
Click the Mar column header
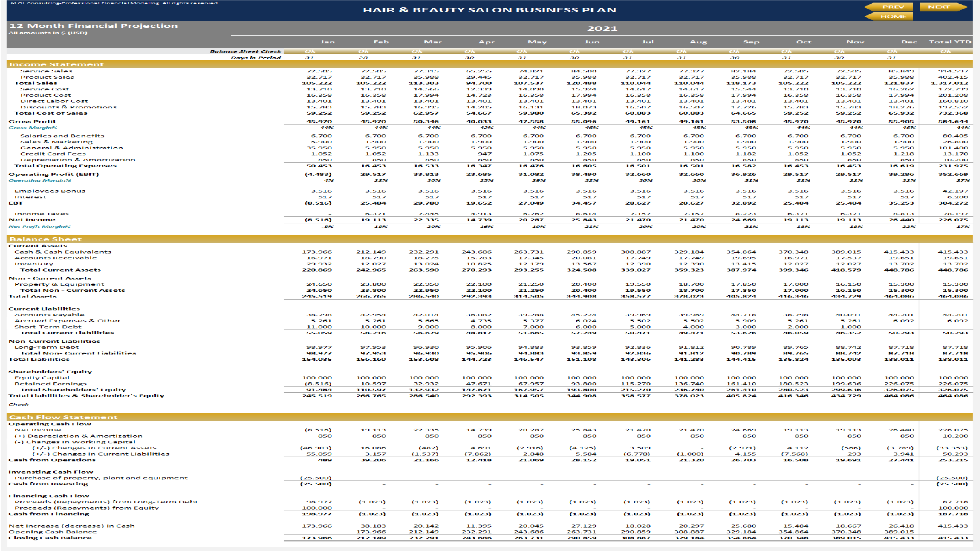point(433,42)
